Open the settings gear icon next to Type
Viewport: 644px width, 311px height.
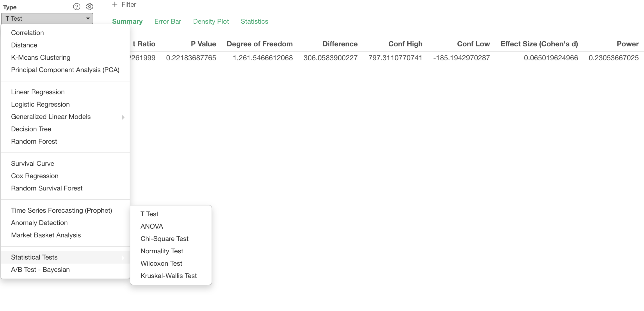click(90, 6)
